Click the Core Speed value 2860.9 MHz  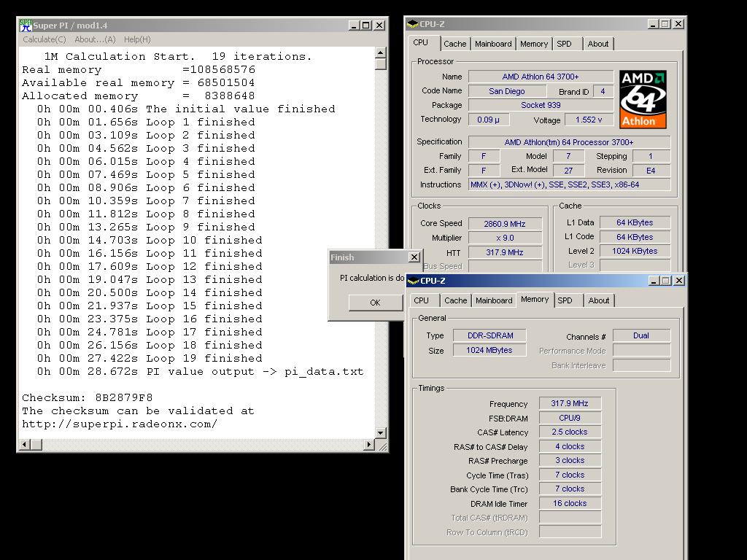coord(505,224)
